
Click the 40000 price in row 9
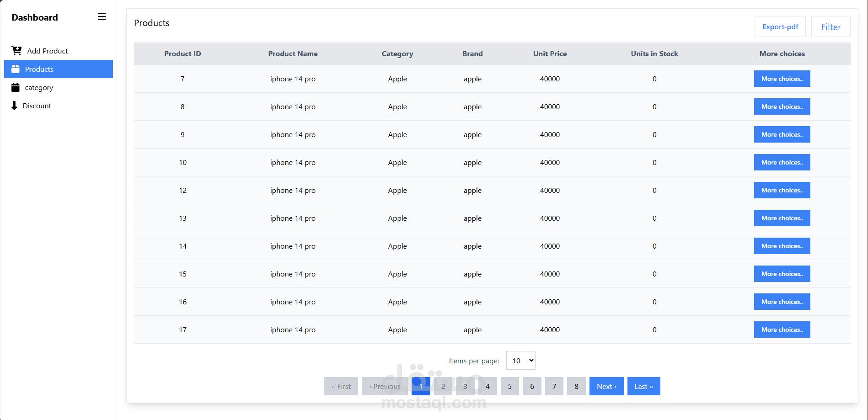tap(550, 134)
